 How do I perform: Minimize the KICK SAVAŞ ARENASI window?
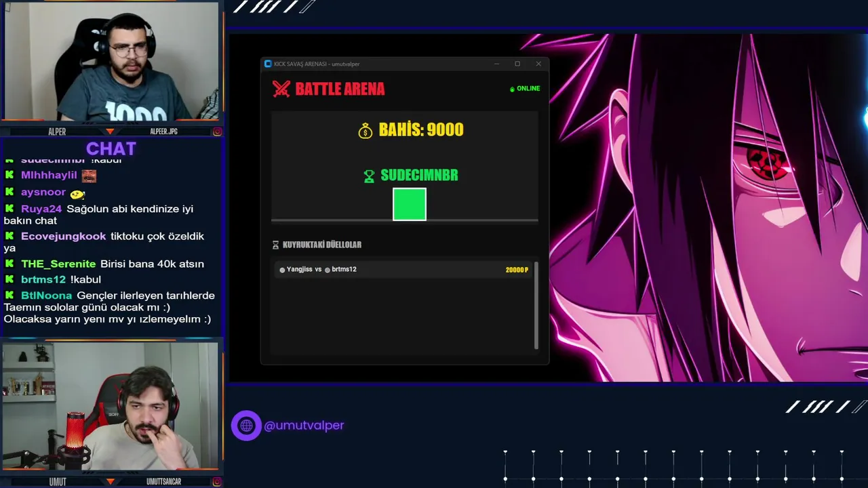(x=496, y=64)
